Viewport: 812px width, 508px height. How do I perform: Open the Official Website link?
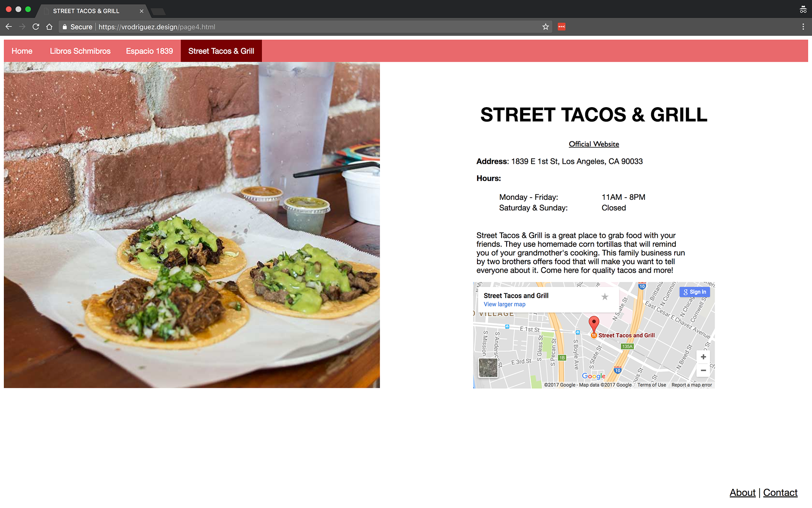coord(593,144)
